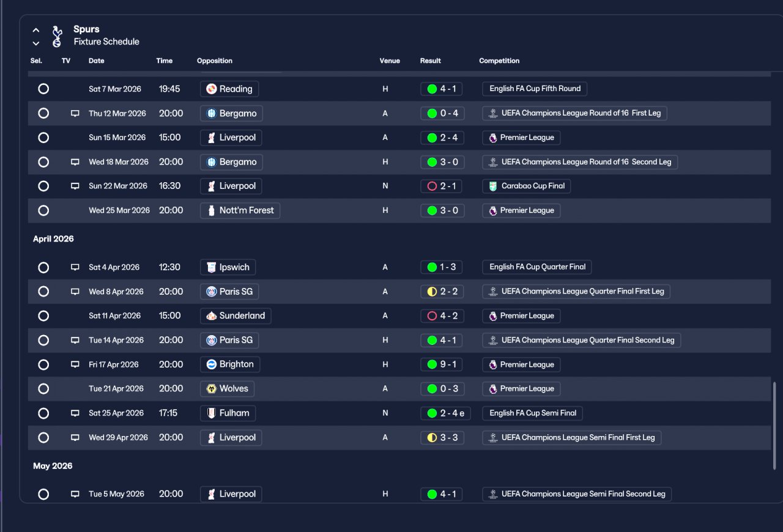Select the Sunderland fixture radio
This screenshot has width=783, height=532.
pos(43,316)
